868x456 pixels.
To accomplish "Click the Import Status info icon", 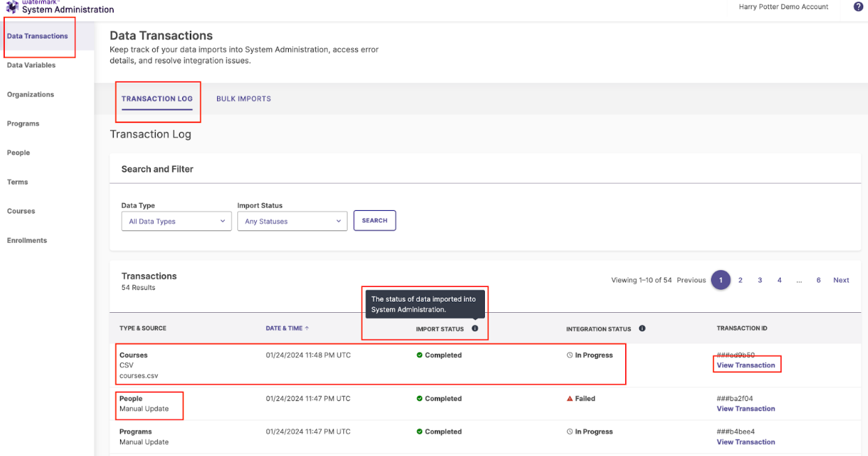I will pyautogui.click(x=475, y=328).
